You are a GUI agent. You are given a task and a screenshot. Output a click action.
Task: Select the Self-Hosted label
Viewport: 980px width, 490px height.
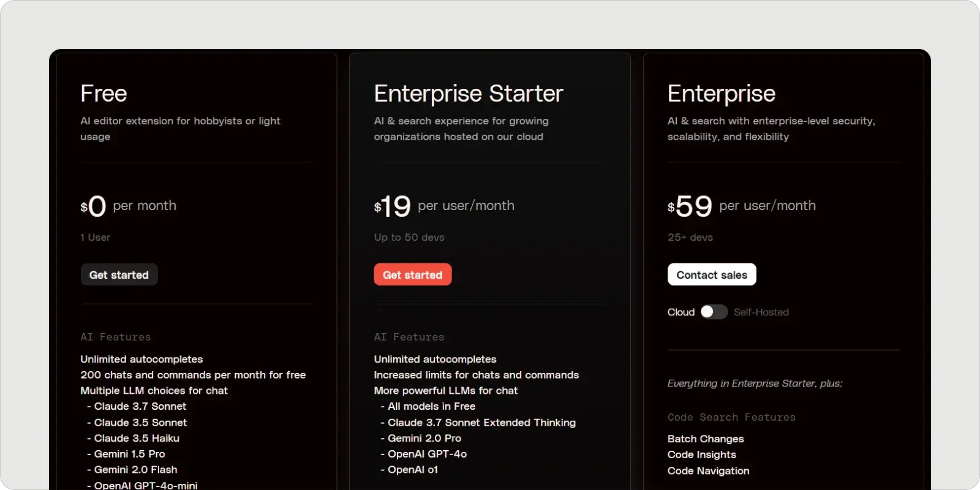click(761, 312)
